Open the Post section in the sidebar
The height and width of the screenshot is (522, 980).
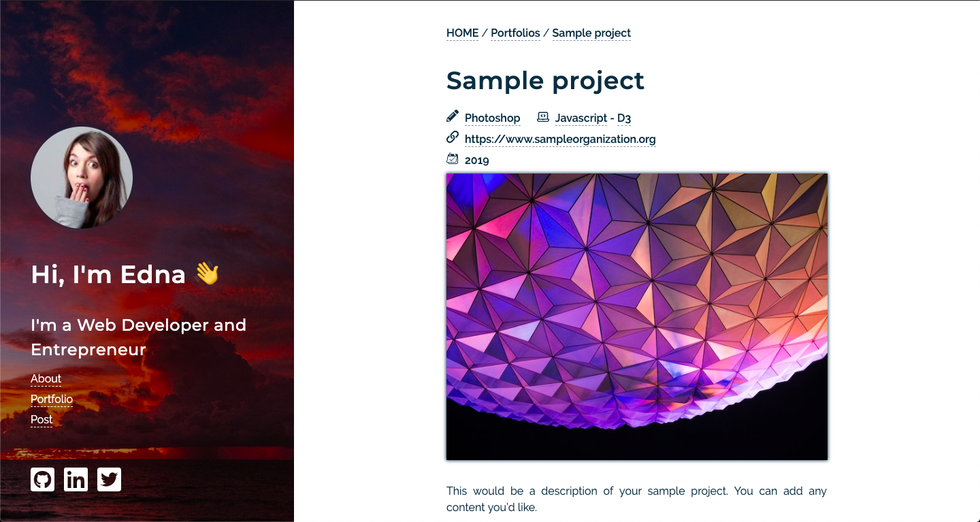coord(41,419)
